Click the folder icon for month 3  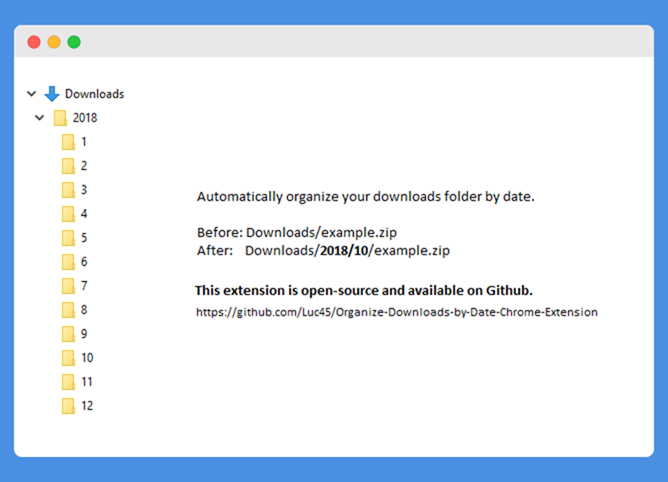68,190
